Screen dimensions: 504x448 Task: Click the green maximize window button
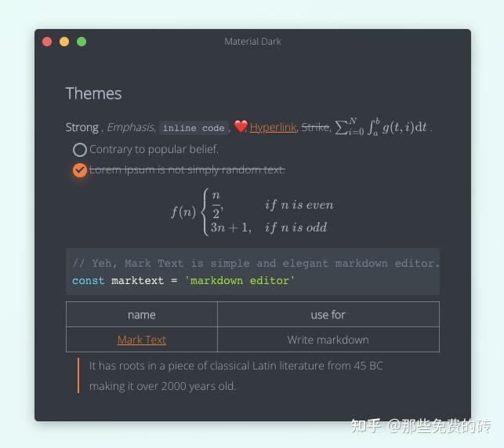[x=82, y=42]
